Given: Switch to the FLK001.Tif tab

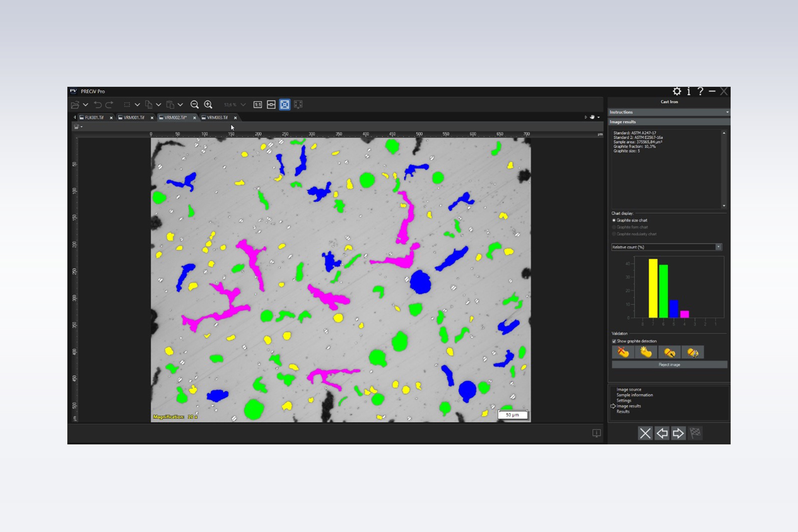Looking at the screenshot, I should (x=94, y=118).
